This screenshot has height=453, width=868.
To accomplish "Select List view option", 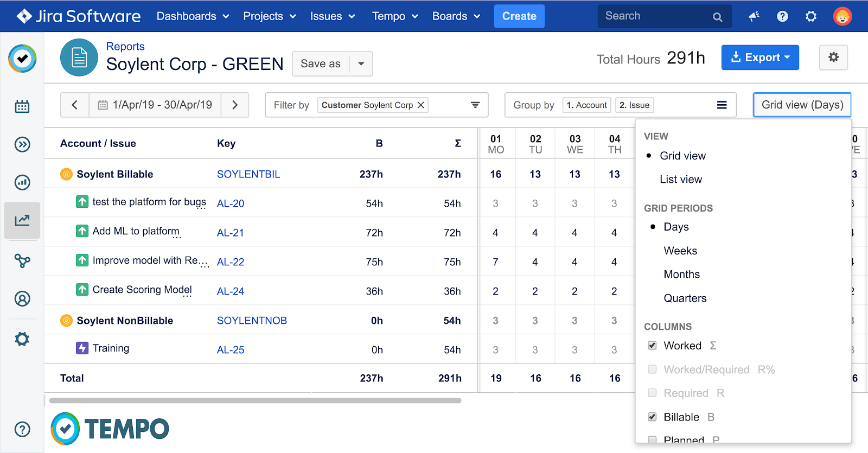I will pyautogui.click(x=681, y=179).
